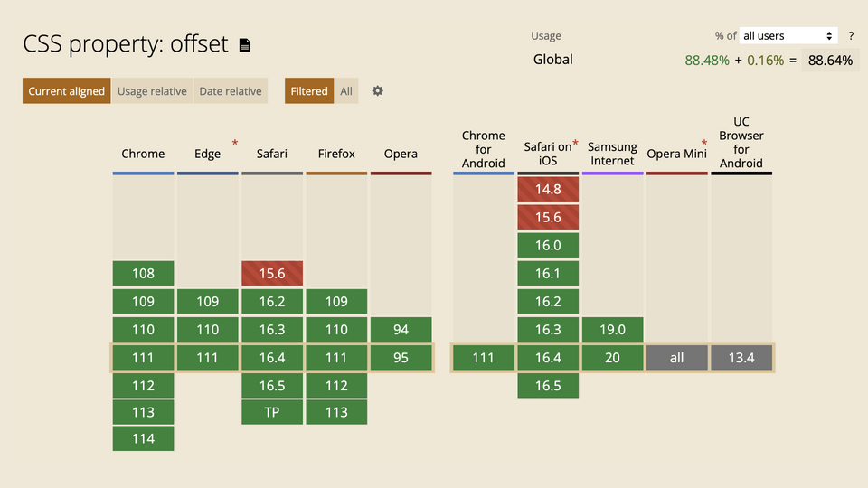868x488 pixels.
Task: Click the red Safari 15.6 unsupported cell
Action: [x=272, y=273]
